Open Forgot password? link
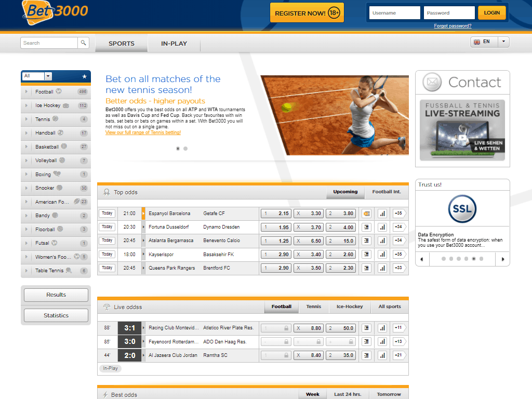Image resolution: width=532 pixels, height=399 pixels. [x=453, y=26]
